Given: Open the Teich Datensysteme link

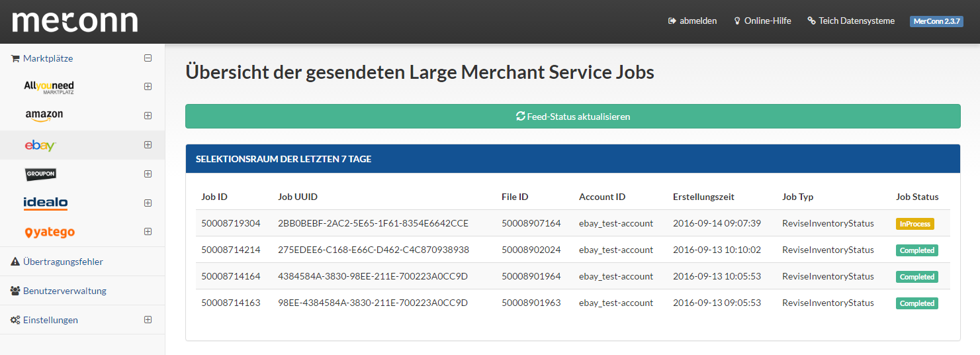Looking at the screenshot, I should point(851,21).
